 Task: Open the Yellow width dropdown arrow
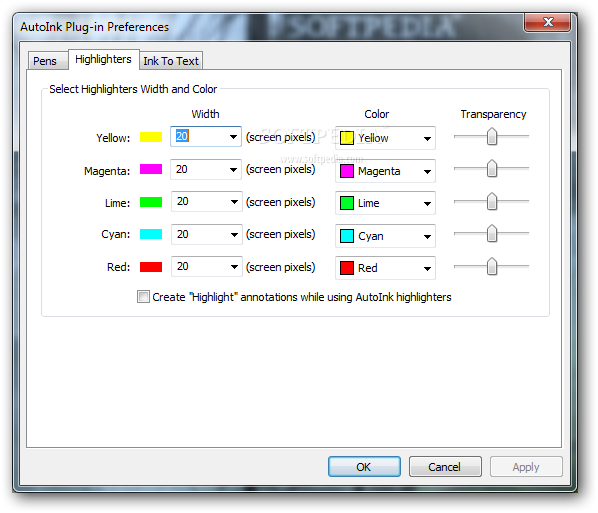click(x=233, y=137)
